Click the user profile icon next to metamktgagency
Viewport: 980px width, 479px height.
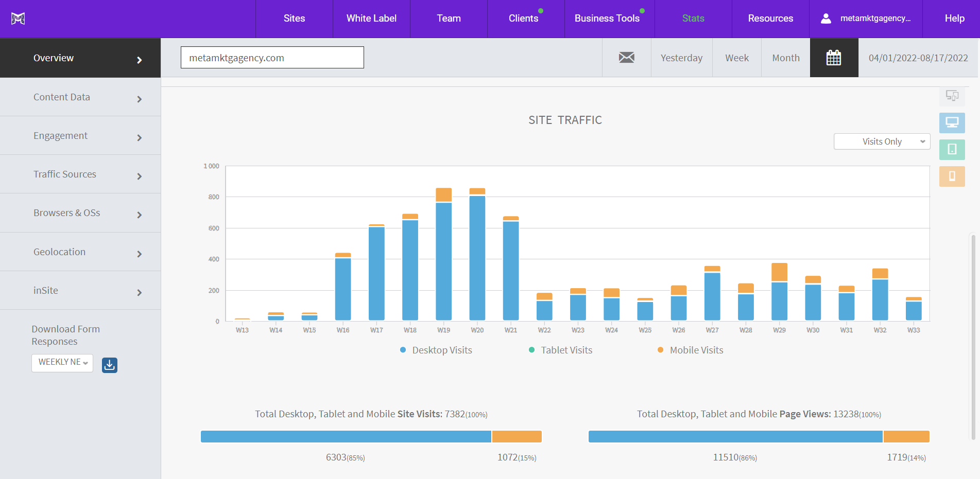826,18
